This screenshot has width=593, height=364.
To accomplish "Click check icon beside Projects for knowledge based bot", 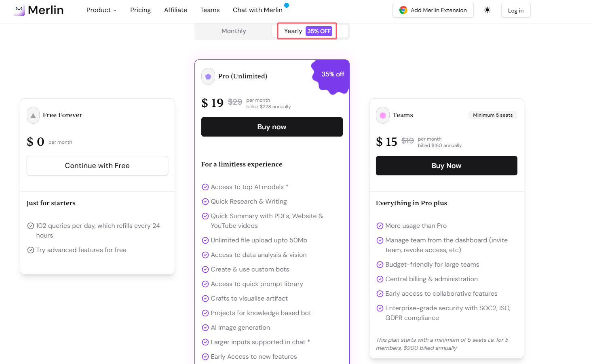I will coord(205,313).
